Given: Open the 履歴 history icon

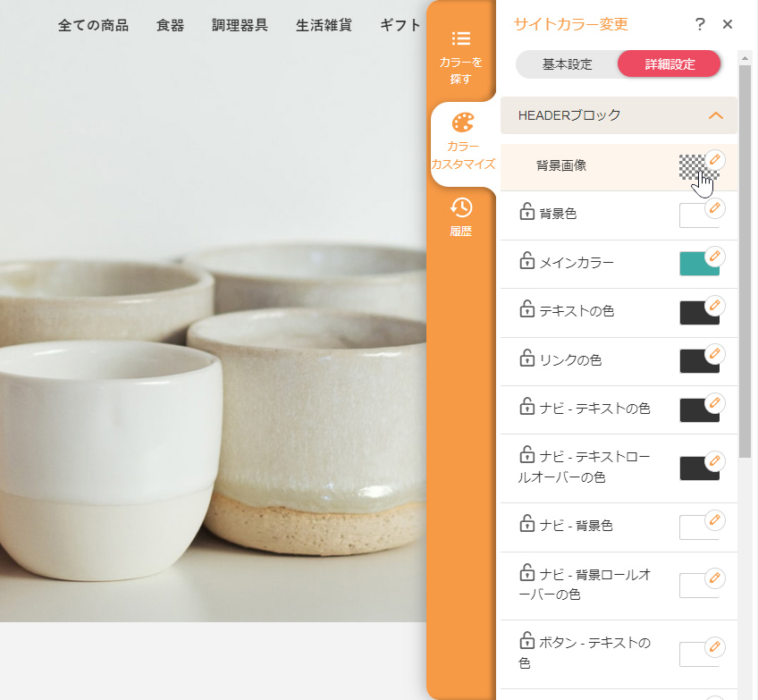Looking at the screenshot, I should coord(461,207).
